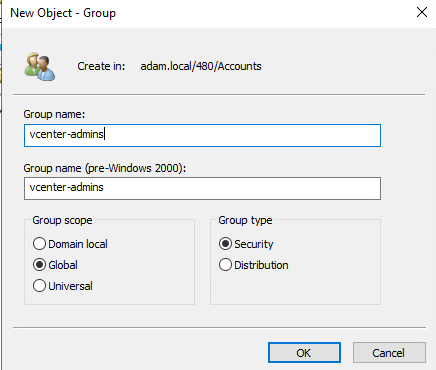Viewport: 436px width, 370px height.
Task: Click the horizontal separator above OK button
Action: (x=219, y=328)
